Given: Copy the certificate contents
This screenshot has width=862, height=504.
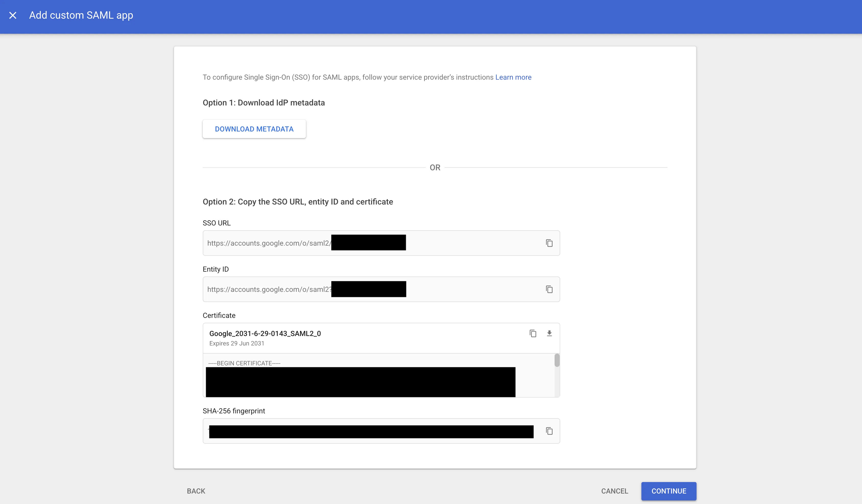Looking at the screenshot, I should click(x=533, y=333).
